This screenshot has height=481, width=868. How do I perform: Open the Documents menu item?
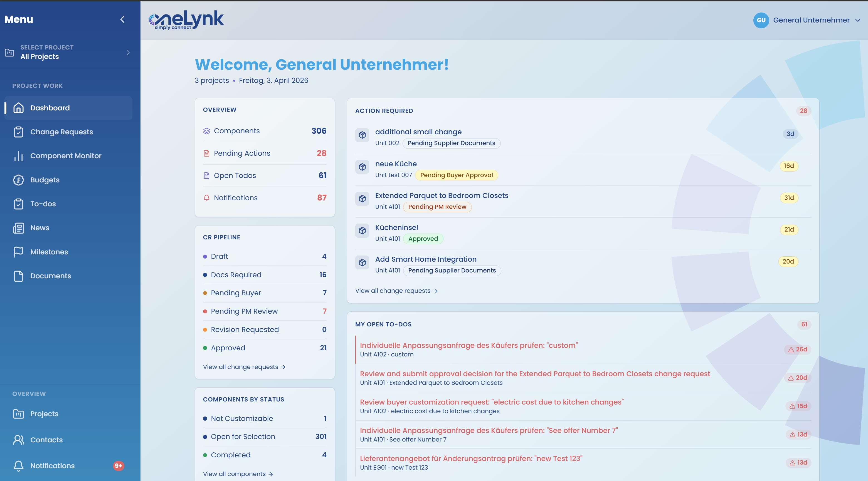click(51, 276)
